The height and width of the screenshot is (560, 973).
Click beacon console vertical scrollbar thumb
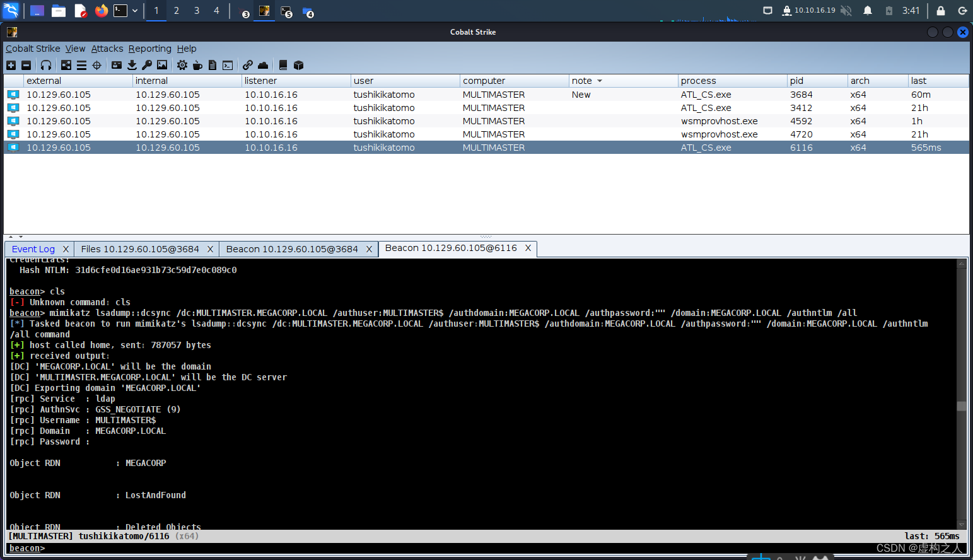click(962, 406)
